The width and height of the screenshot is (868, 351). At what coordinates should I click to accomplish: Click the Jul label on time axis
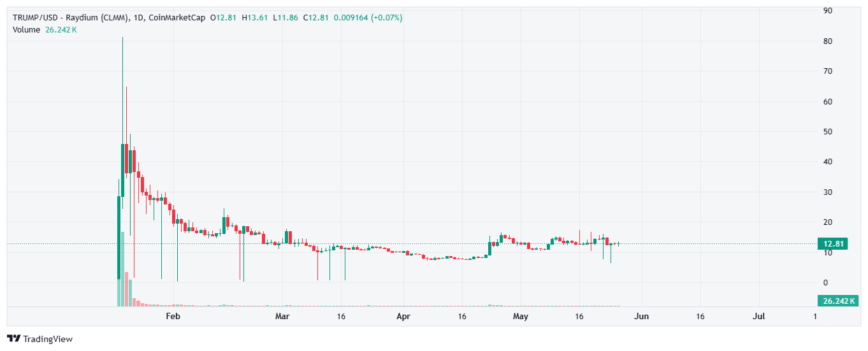759,317
